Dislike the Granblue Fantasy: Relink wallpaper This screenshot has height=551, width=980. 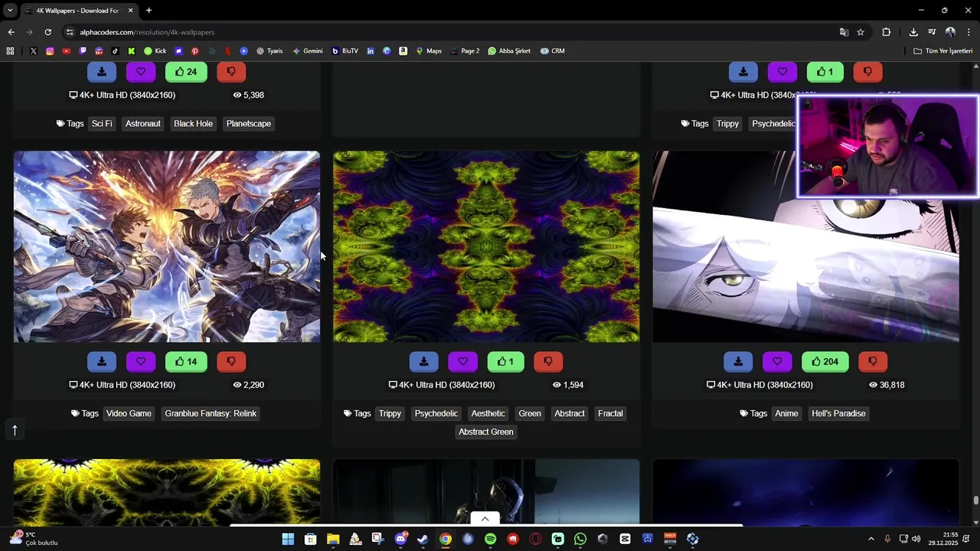[231, 361]
